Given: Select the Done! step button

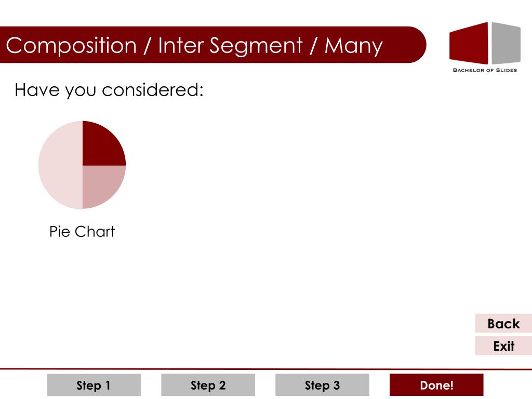Looking at the screenshot, I should 436,385.
